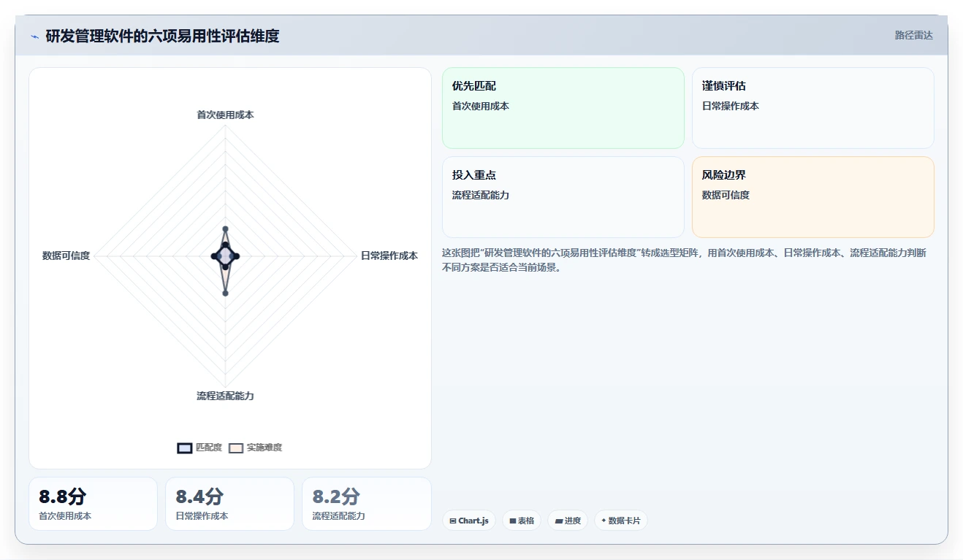Click the bottom radar data point
Screen dimensions: 963x560
[x=225, y=294]
